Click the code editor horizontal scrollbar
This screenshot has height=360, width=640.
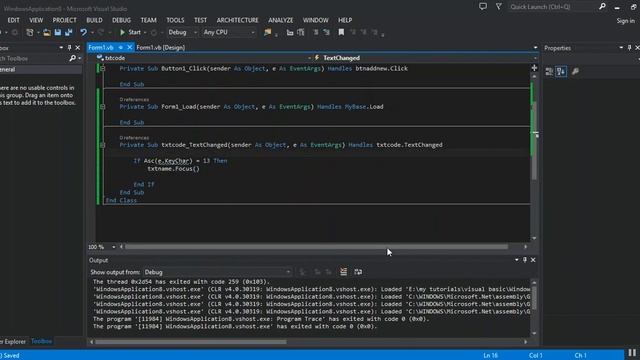(x=317, y=247)
